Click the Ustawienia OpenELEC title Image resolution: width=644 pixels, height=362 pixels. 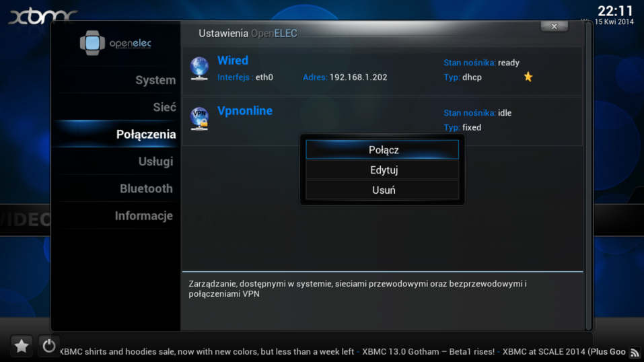248,33
